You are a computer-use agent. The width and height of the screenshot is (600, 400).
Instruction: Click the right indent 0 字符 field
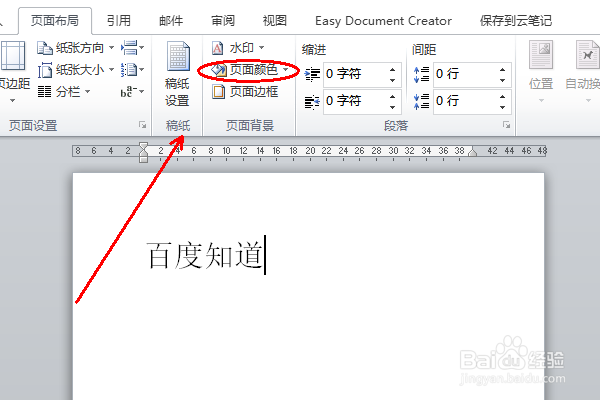[x=362, y=101]
